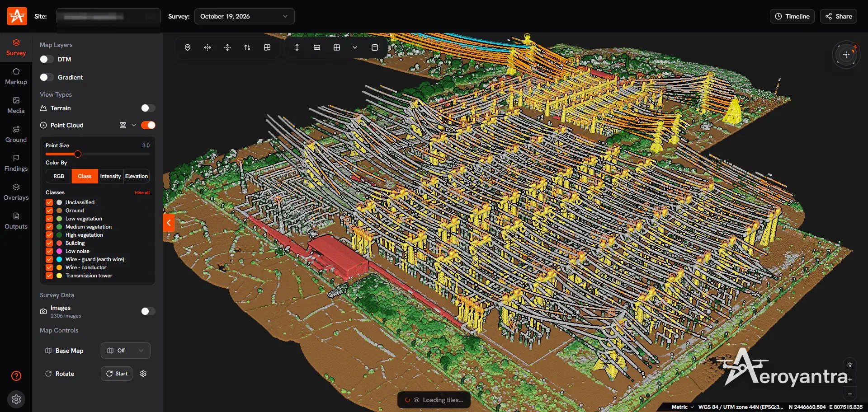This screenshot has width=868, height=412.
Task: Turn off the Point Cloud toggle
Action: [148, 125]
